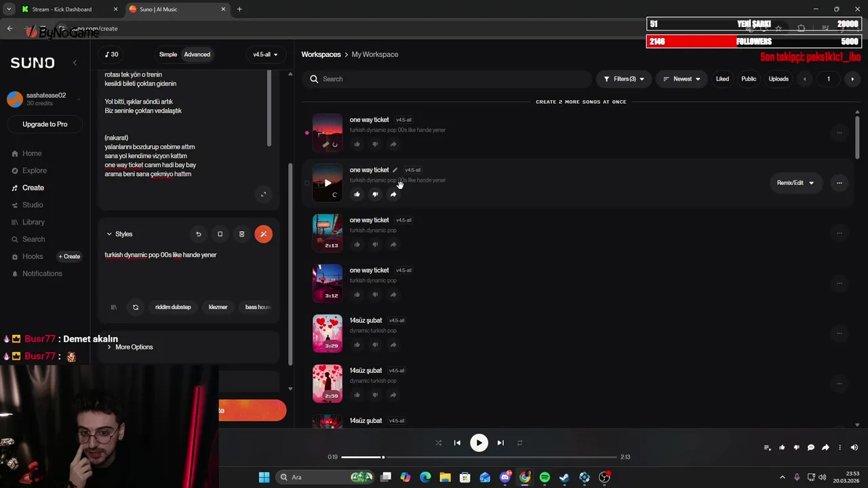This screenshot has width=868, height=488.
Task: Open comments for the playing track
Action: click(x=811, y=447)
